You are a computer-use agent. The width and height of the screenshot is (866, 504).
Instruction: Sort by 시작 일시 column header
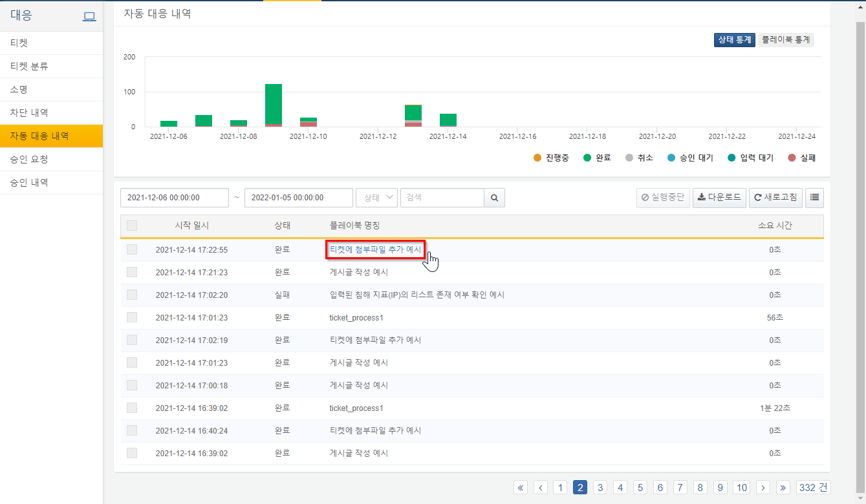pos(192,226)
